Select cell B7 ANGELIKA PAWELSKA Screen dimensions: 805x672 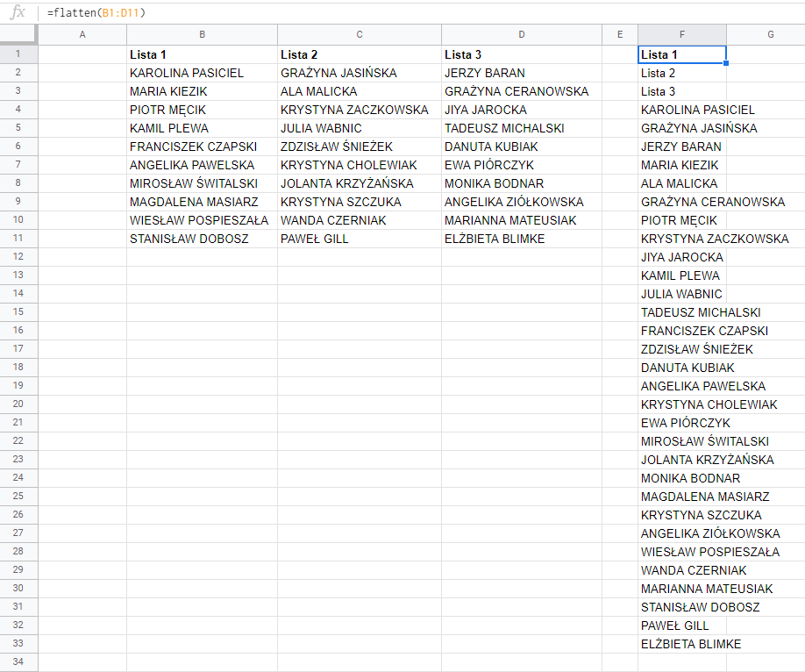point(202,165)
